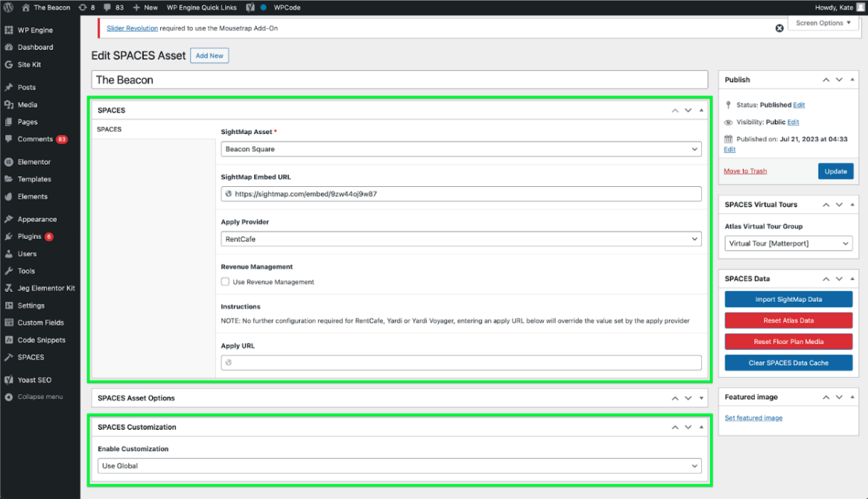Image resolution: width=868 pixels, height=499 pixels.
Task: Click the WP Engine sidebar icon
Action: tap(9, 30)
